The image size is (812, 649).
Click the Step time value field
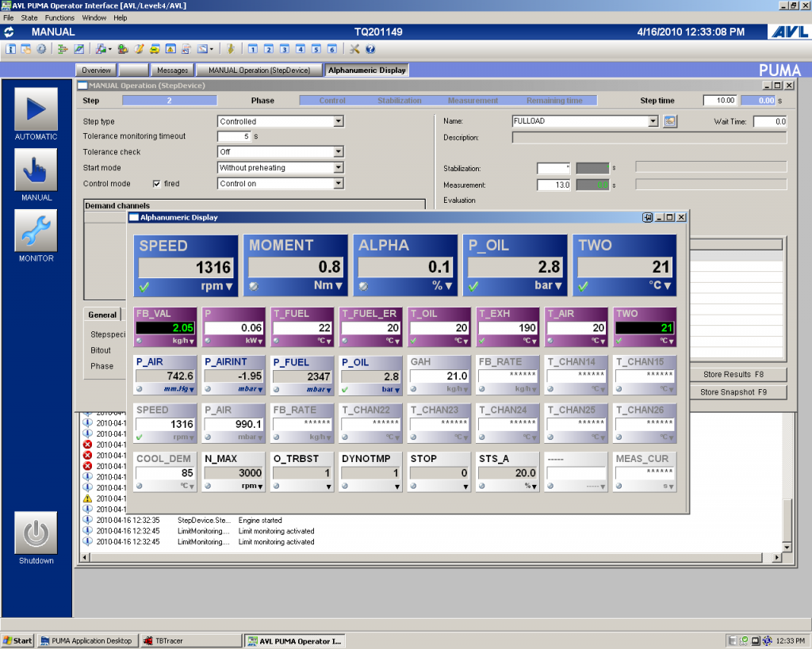tap(719, 101)
